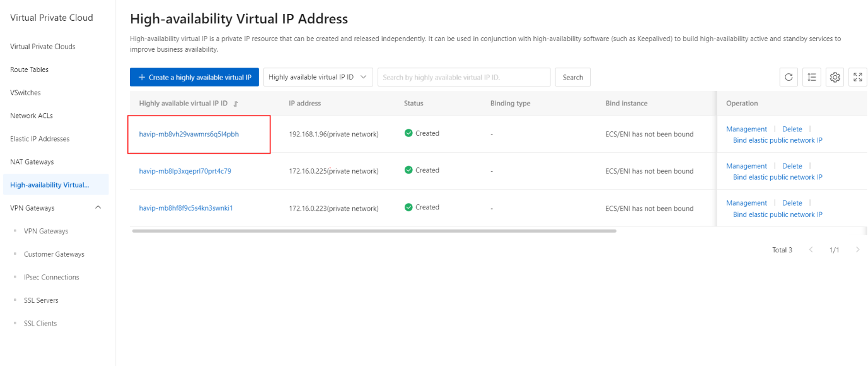868x366 pixels.
Task: Go to next page arrow
Action: 857,250
